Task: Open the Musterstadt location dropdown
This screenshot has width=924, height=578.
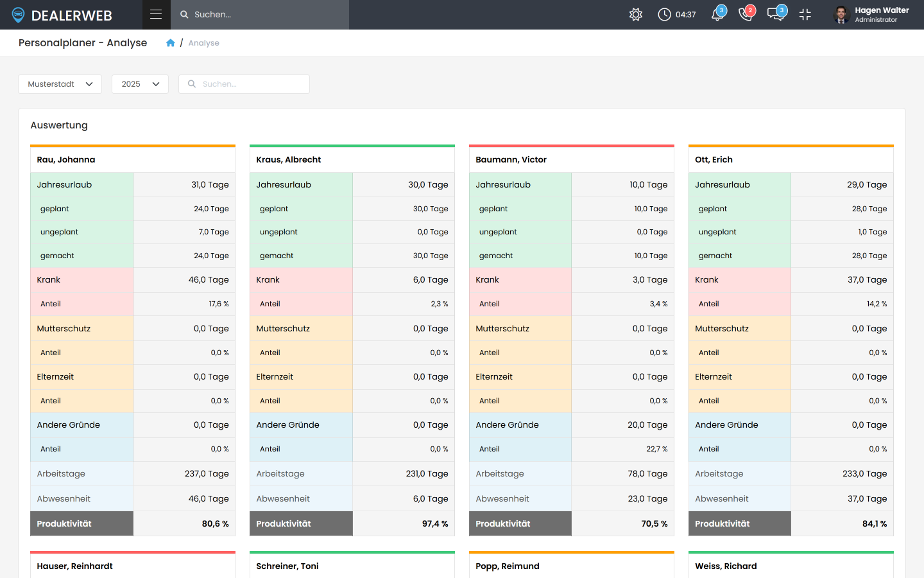Action: [x=60, y=84]
